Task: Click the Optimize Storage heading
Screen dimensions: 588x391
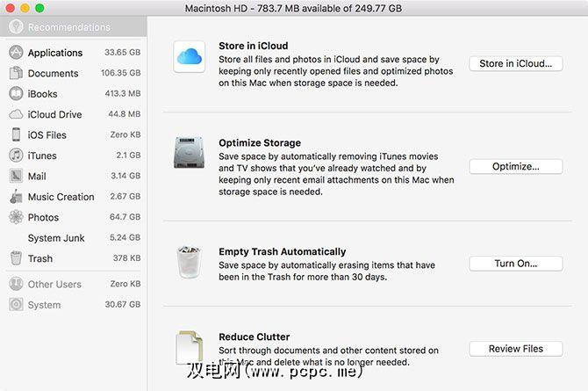Action: (x=260, y=142)
